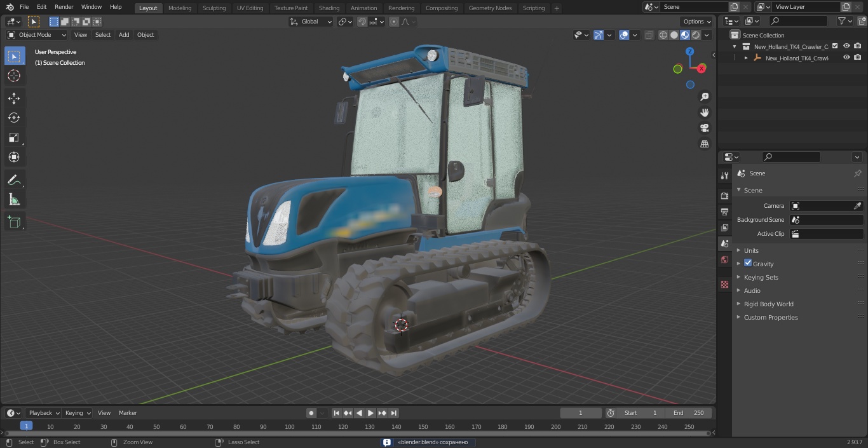868x448 pixels.
Task: Open the View Layer properties tab
Action: tap(724, 227)
